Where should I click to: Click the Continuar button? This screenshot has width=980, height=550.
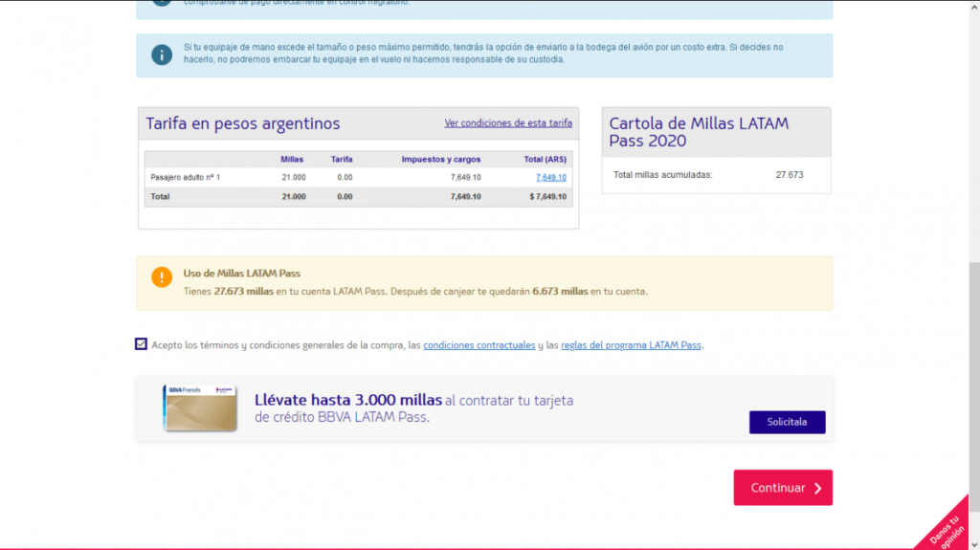(783, 488)
